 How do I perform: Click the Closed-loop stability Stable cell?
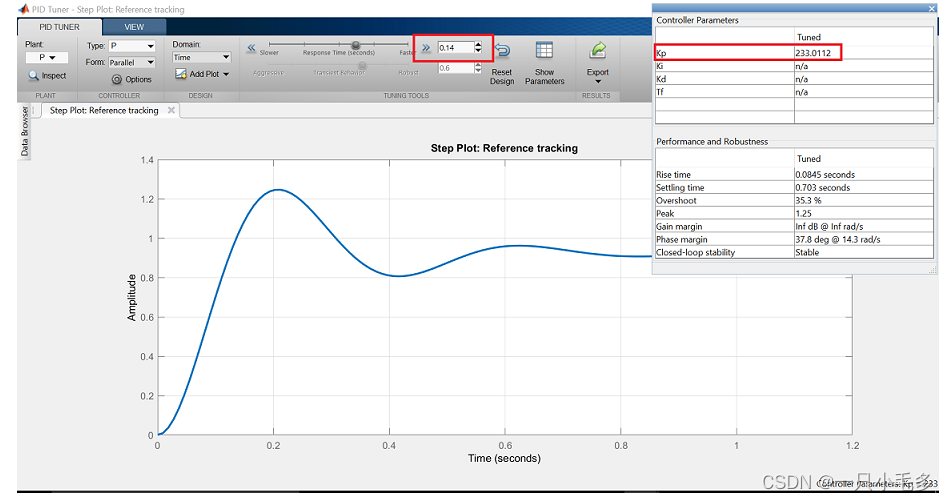(864, 253)
